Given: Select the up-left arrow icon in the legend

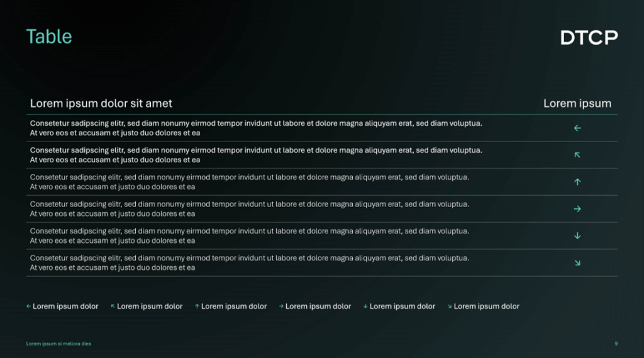Looking at the screenshot, I should (113, 306).
